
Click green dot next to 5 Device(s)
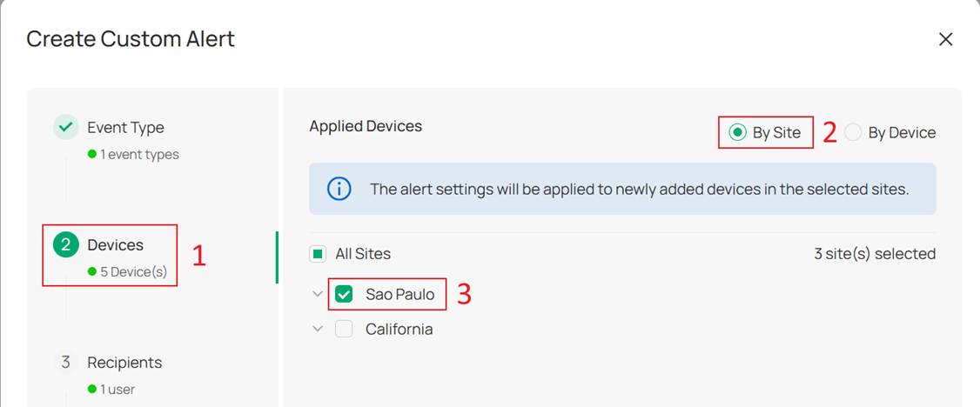92,271
